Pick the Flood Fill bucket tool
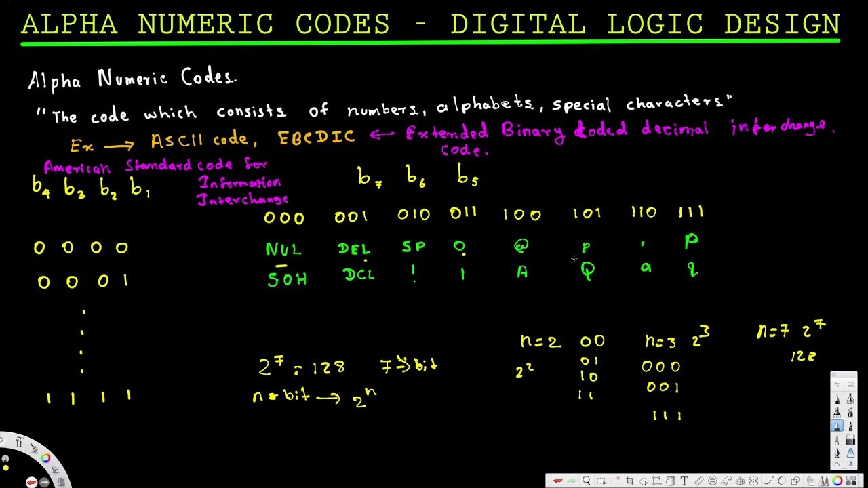The width and height of the screenshot is (868, 488). coord(670,481)
